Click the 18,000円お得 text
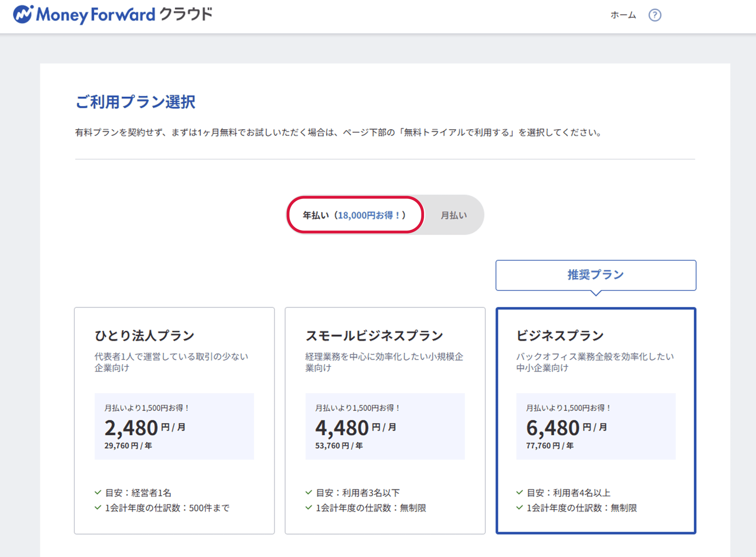 (369, 215)
